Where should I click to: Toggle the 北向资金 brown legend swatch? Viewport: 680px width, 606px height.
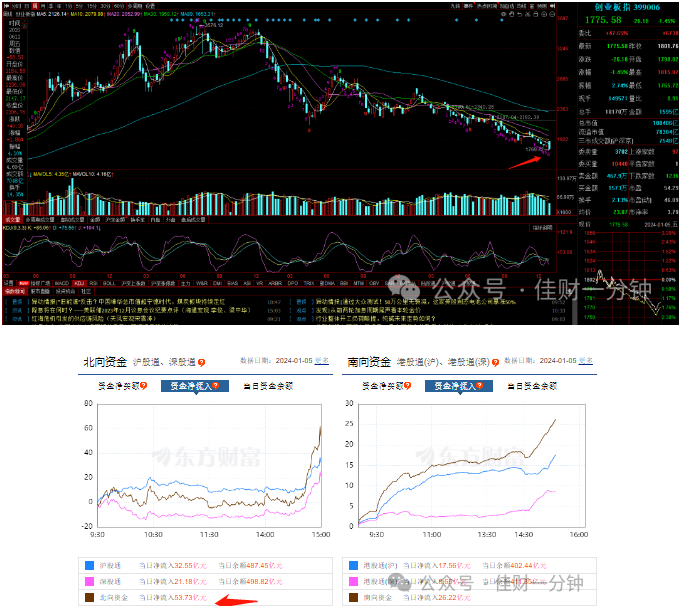(89, 597)
